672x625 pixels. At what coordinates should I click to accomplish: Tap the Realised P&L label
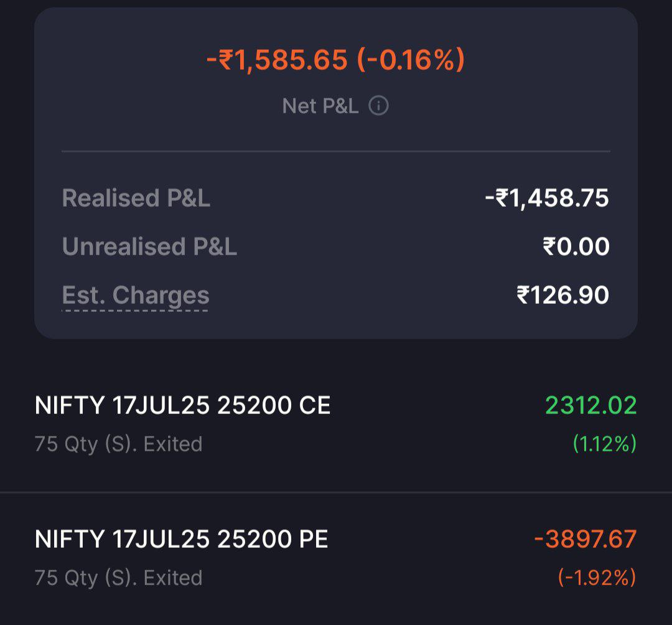click(x=136, y=198)
